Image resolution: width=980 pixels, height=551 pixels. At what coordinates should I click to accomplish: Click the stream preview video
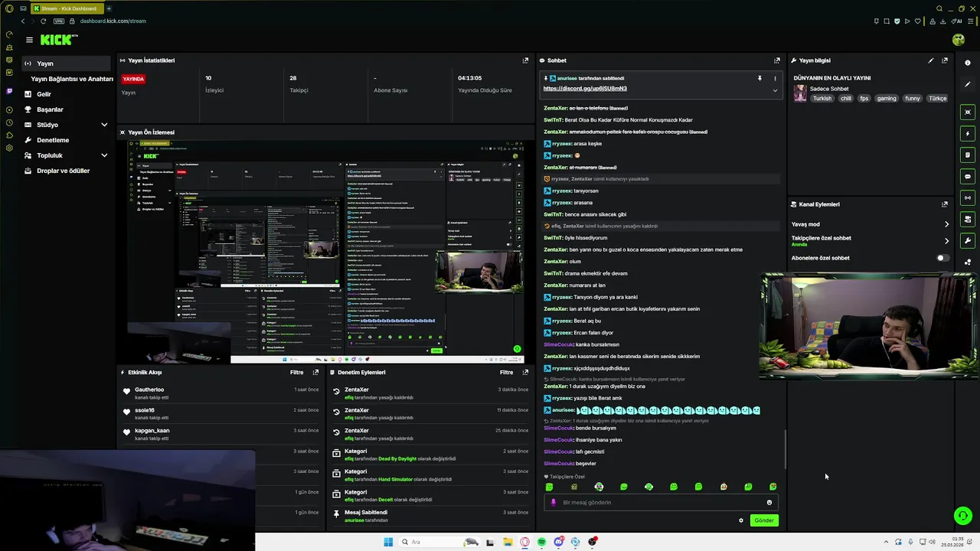(325, 251)
